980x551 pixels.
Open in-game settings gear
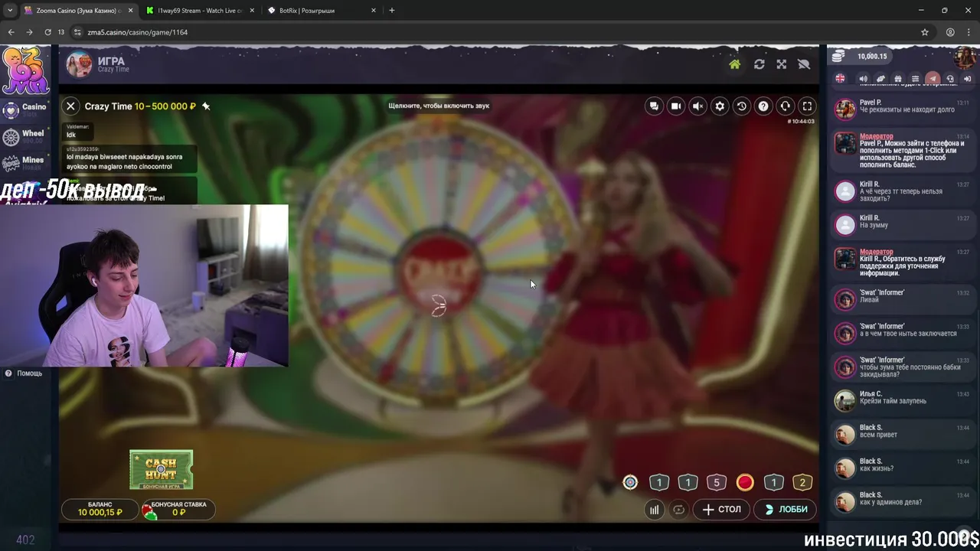[720, 106]
